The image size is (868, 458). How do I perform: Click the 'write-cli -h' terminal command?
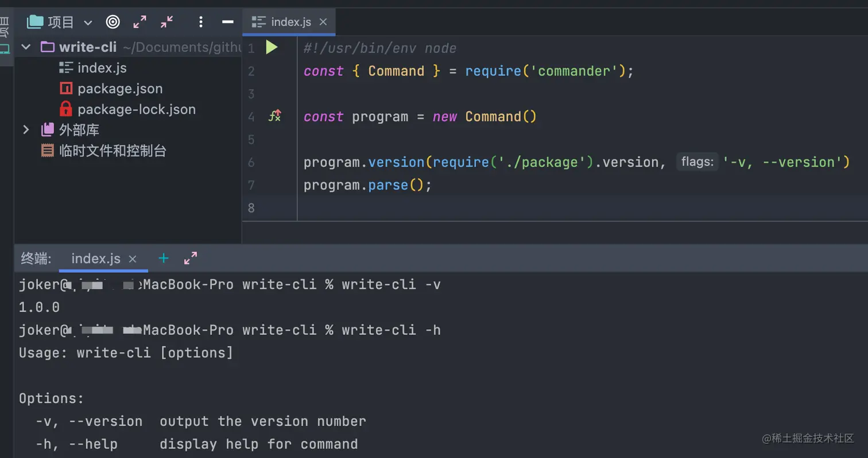point(391,330)
